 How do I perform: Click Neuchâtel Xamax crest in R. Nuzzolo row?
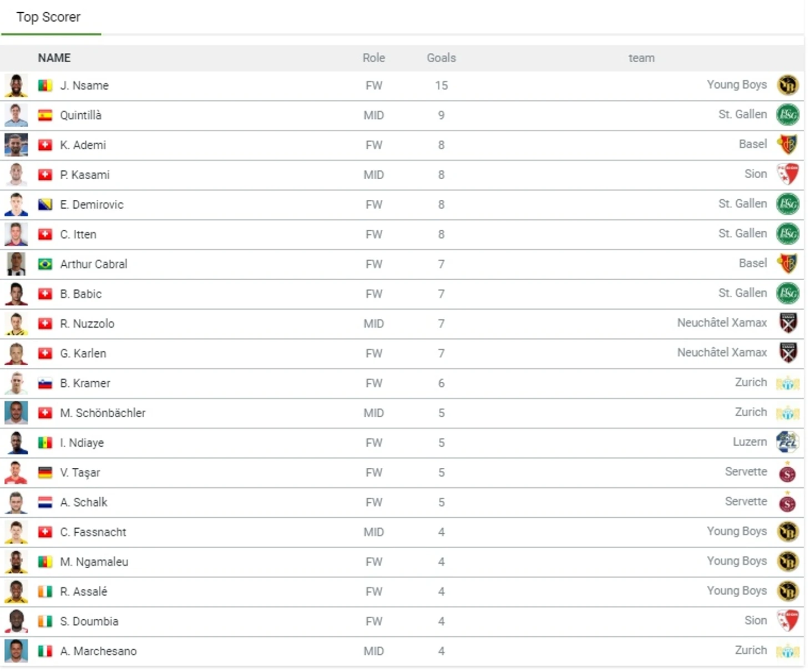click(x=787, y=323)
